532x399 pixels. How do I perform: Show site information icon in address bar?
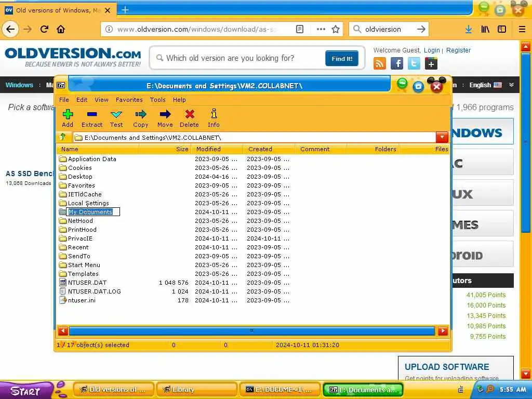click(109, 29)
